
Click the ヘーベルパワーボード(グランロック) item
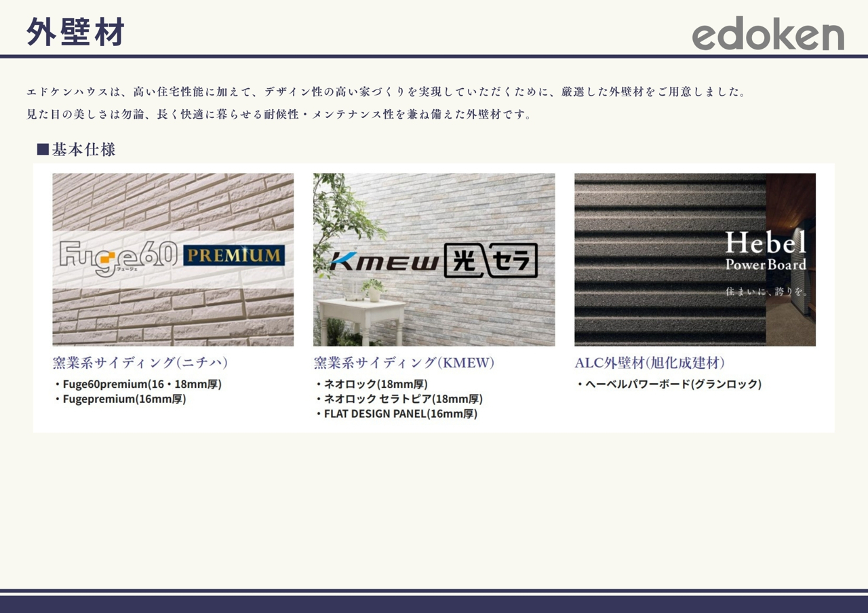[673, 384]
